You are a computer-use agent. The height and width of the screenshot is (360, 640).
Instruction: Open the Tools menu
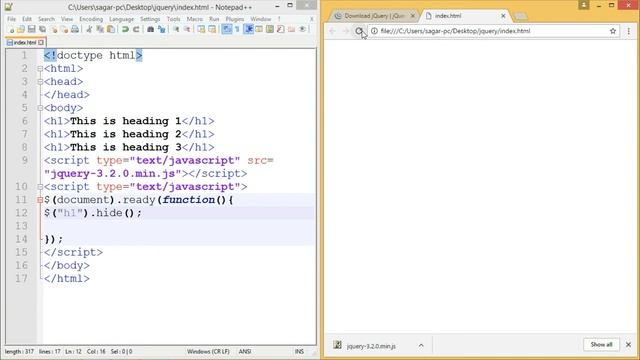[173, 19]
